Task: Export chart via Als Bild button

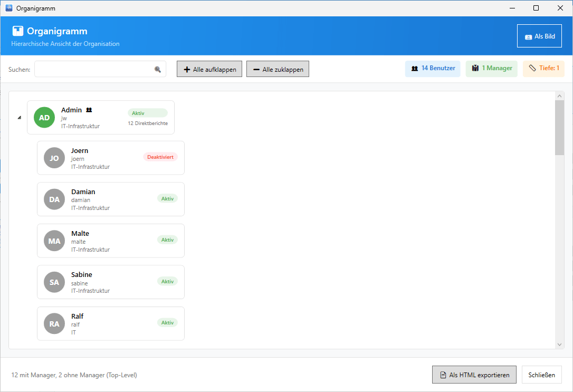Action: (539, 36)
